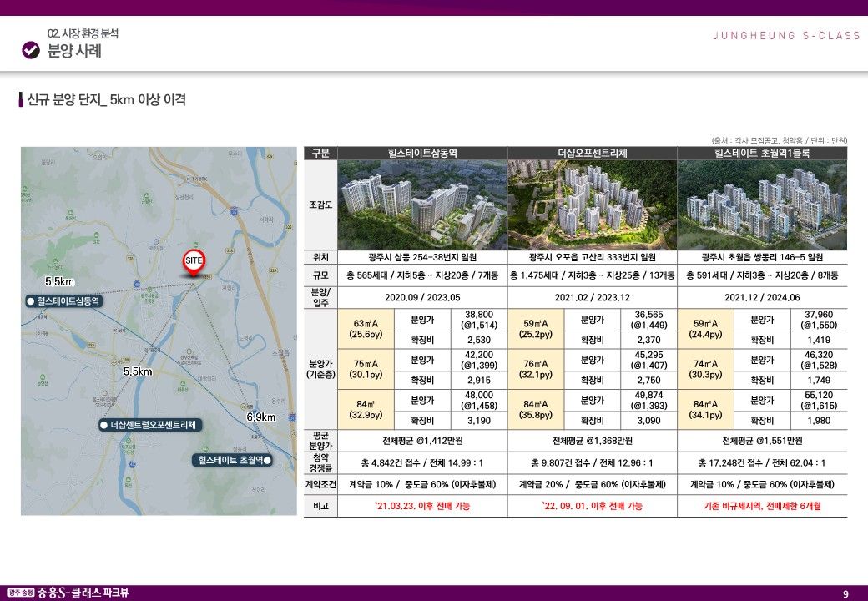Select the 힐스테이트삼동역 map label
This screenshot has height=601, width=868.
63,301
